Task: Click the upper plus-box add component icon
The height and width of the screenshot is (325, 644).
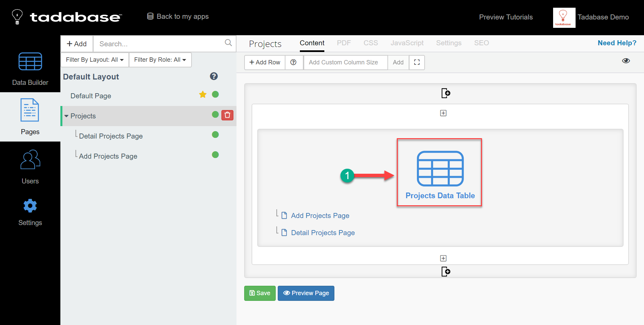Action: coord(443,113)
